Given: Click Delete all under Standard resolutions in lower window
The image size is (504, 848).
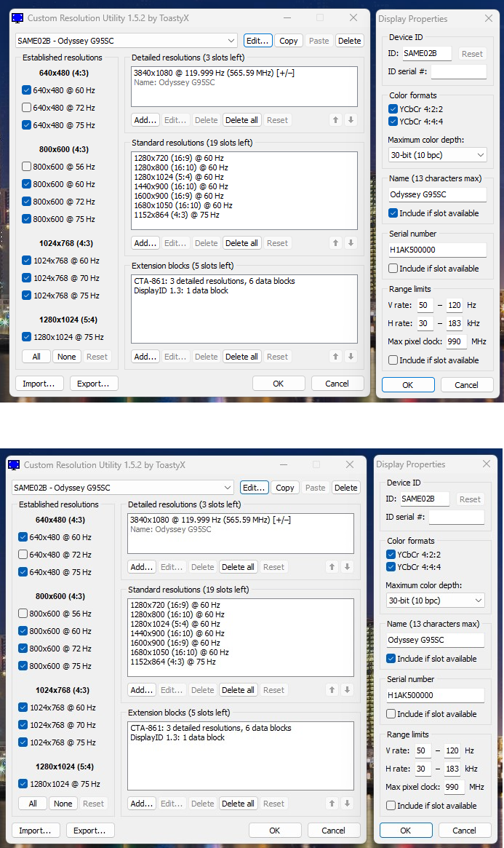Looking at the screenshot, I should tap(239, 690).
